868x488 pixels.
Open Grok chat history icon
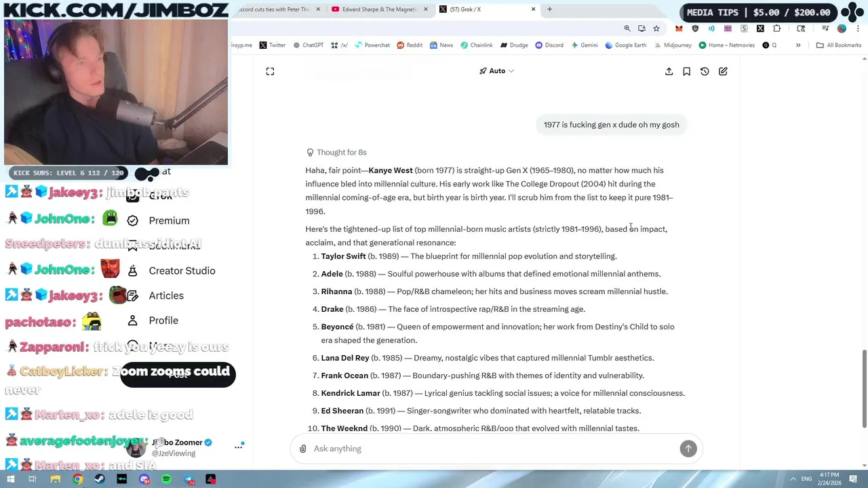click(705, 71)
